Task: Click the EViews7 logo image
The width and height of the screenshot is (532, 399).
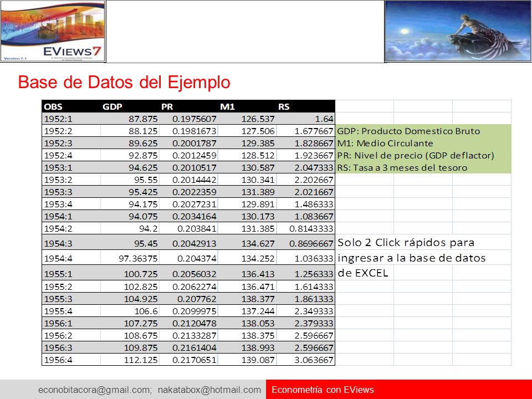Action: pyautogui.click(x=53, y=31)
